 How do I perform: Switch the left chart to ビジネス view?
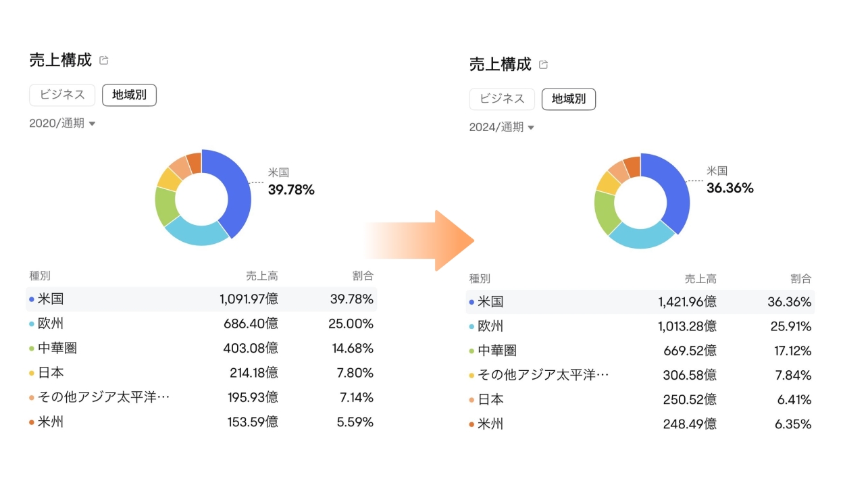(x=62, y=95)
